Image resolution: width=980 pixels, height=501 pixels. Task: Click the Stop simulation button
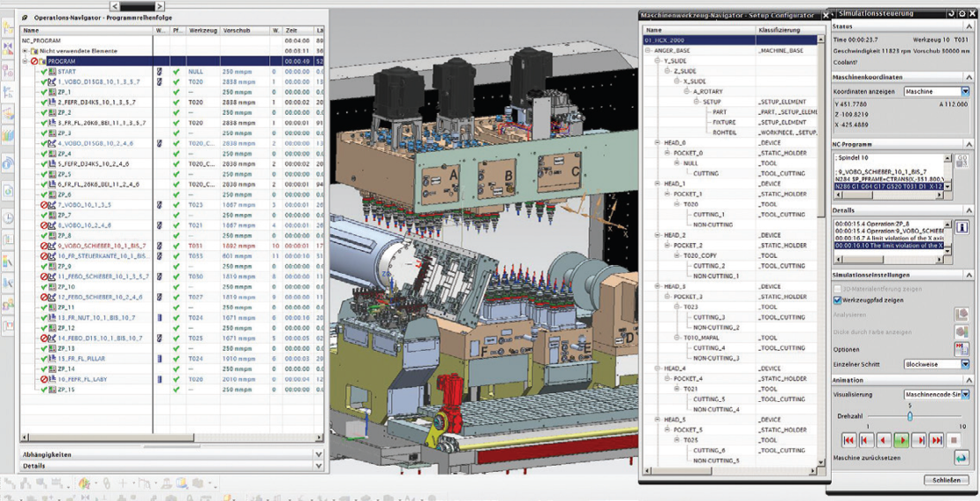point(954,440)
